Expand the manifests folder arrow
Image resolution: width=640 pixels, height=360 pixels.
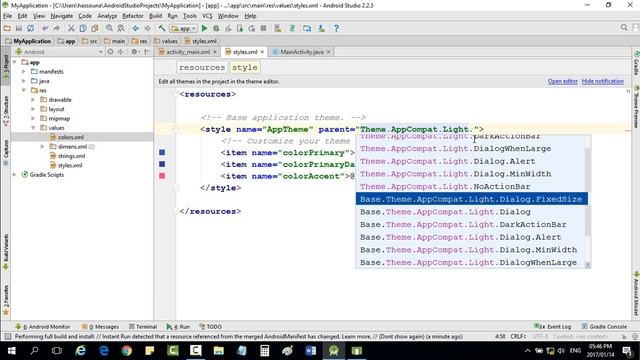(x=24, y=71)
